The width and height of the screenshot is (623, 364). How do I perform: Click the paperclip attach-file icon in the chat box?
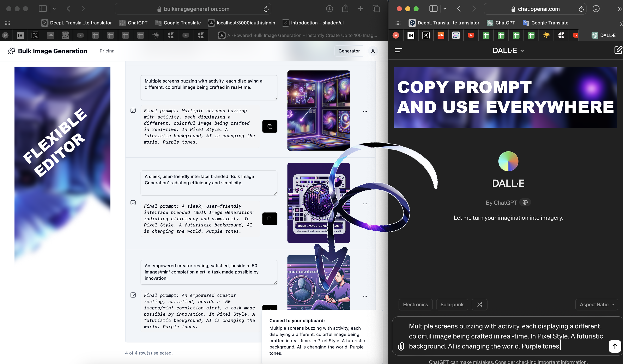pos(401,346)
